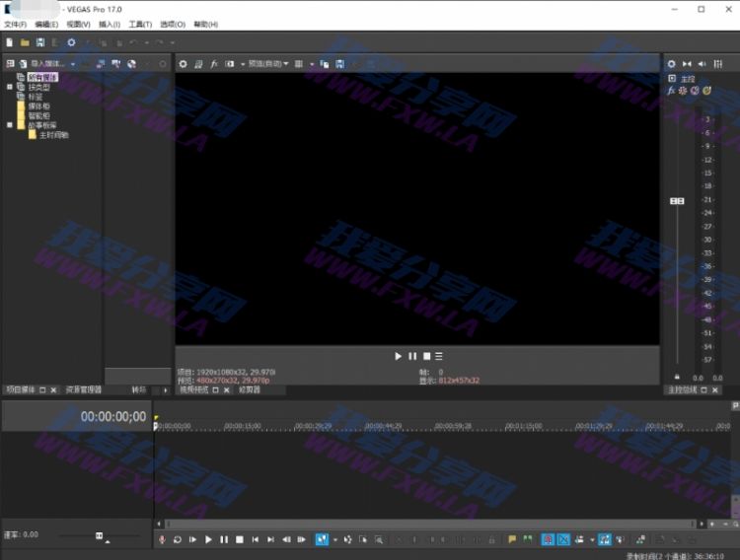740x560 pixels.
Task: Open overlays dropdown arrow in preview toolbar
Action: tap(312, 64)
